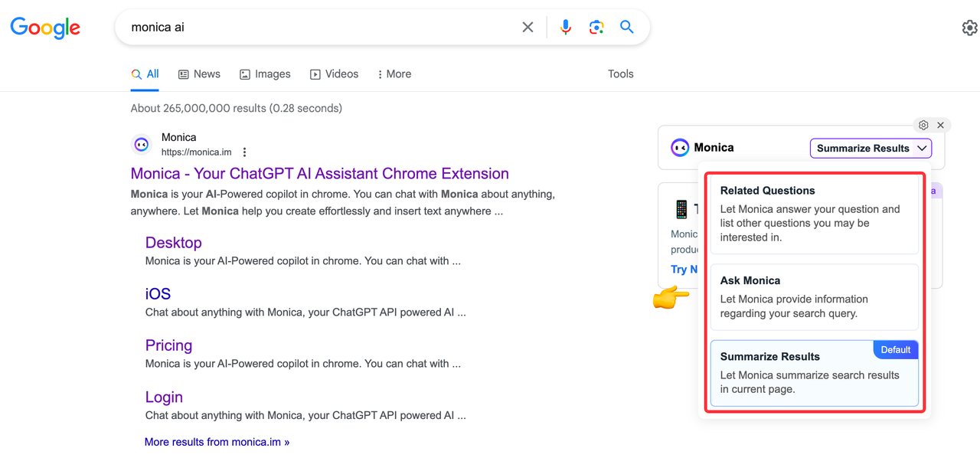Open Google Lens image search icon
Screen dimensions: 980x458
click(x=596, y=28)
